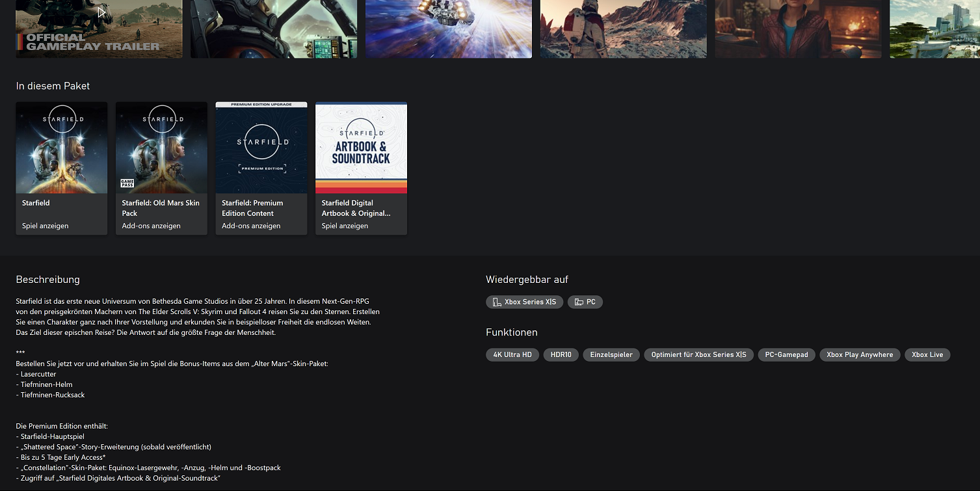Open the Starfield Digital Artbook & Soundtrack card

pyautogui.click(x=362, y=168)
